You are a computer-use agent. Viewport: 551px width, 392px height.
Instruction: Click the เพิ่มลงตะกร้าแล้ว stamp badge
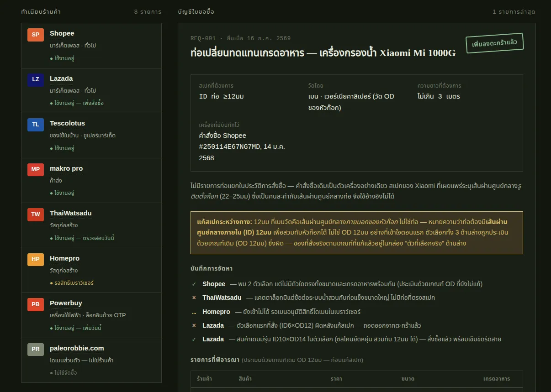[x=494, y=43]
